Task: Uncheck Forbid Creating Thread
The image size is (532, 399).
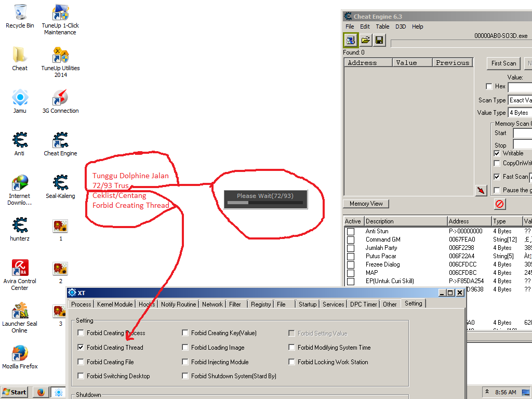Action: tap(81, 347)
